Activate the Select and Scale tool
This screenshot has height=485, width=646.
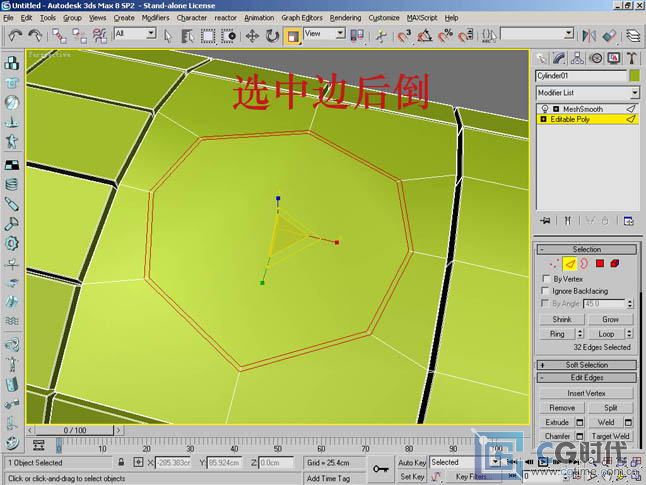tap(293, 36)
